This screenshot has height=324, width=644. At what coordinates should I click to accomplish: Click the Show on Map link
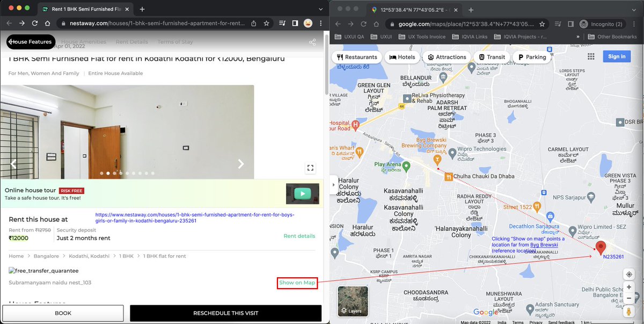click(297, 283)
